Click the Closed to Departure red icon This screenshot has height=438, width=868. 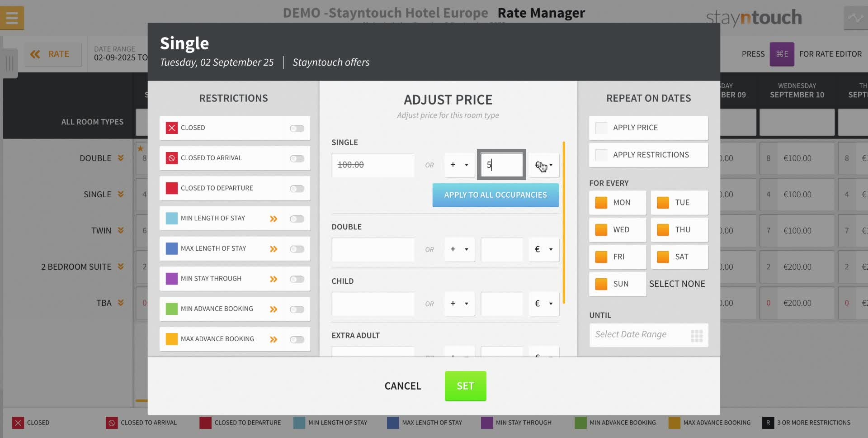[x=171, y=188]
